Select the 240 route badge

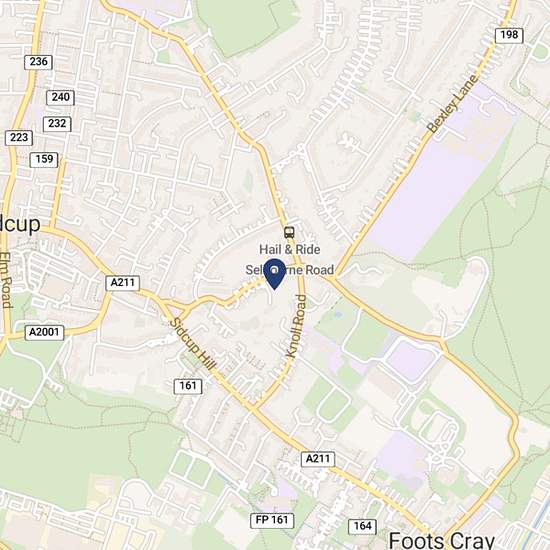(x=60, y=97)
